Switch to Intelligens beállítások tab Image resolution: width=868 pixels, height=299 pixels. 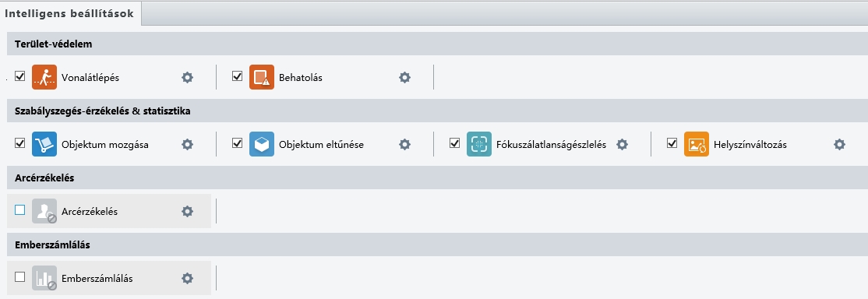pos(70,14)
